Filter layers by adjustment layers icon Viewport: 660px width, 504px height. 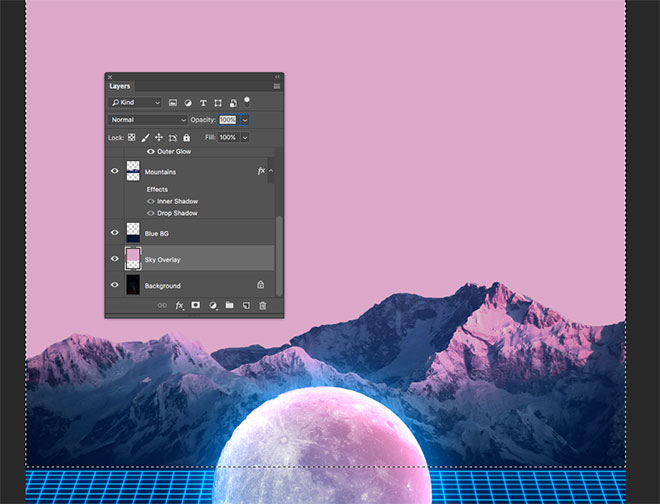point(188,103)
